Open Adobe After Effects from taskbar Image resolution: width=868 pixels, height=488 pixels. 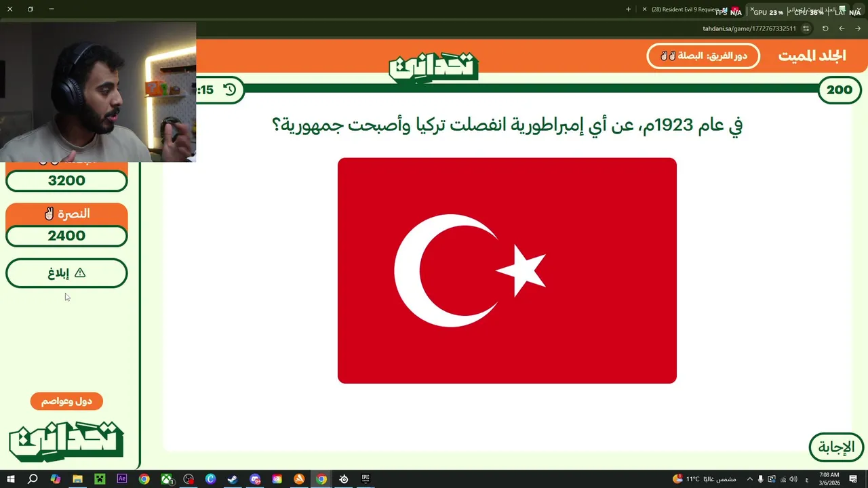[122, 479]
